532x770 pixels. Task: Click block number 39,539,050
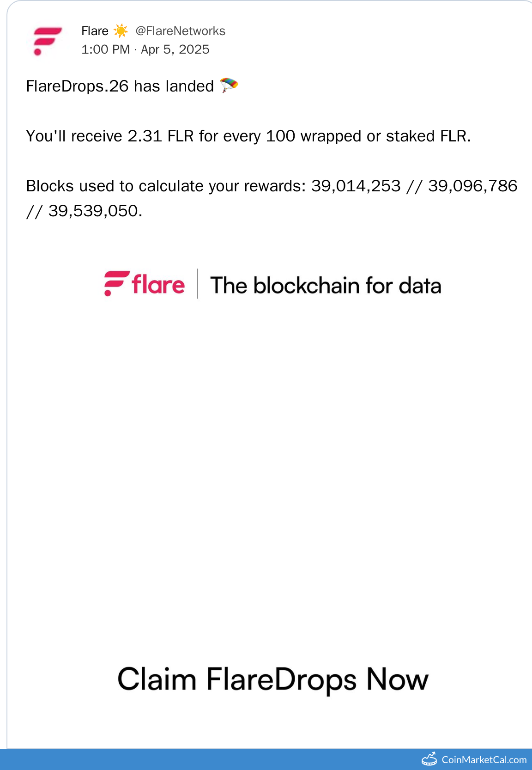(94, 211)
